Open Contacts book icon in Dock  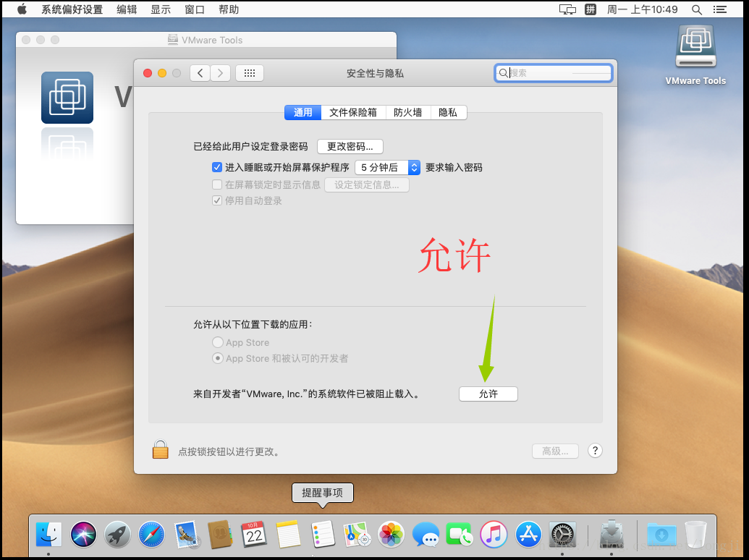coord(220,534)
